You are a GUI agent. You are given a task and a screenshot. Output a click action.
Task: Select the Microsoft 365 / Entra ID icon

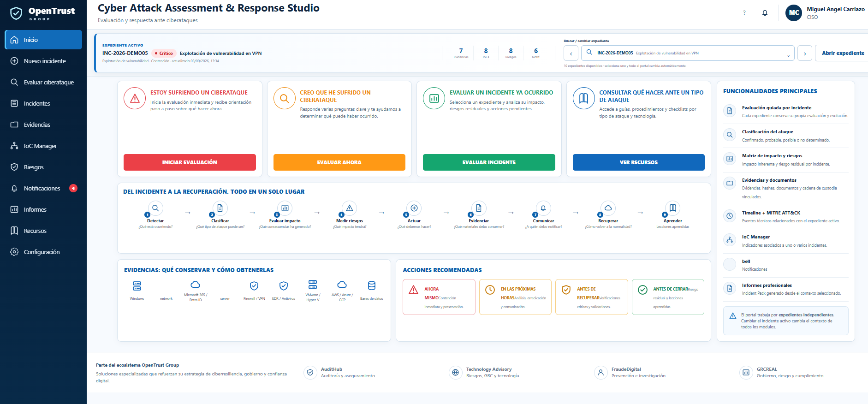pos(196,284)
